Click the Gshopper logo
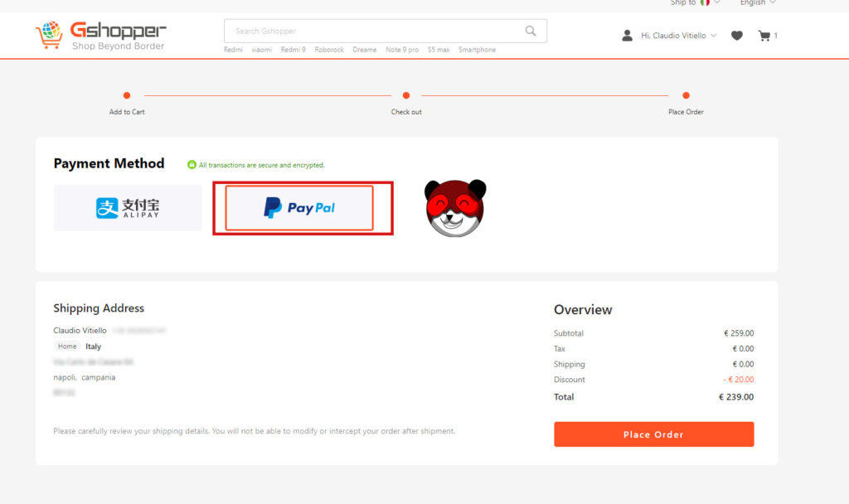 point(100,36)
